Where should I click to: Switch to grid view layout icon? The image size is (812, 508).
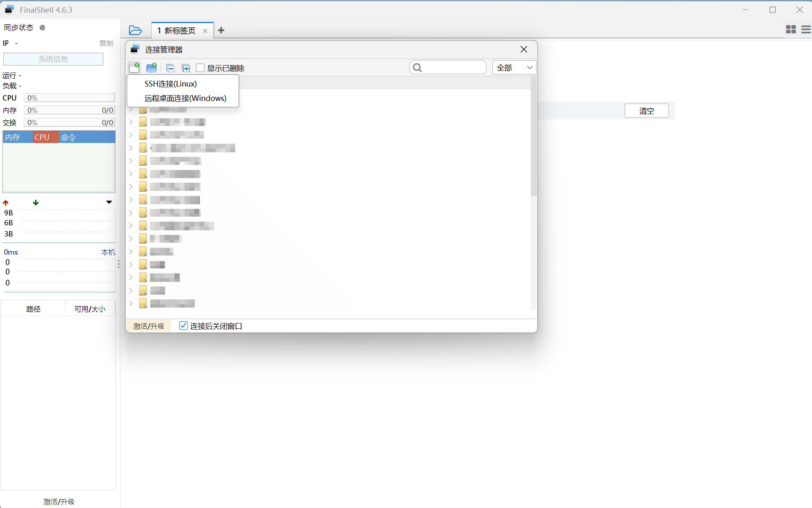(791, 29)
